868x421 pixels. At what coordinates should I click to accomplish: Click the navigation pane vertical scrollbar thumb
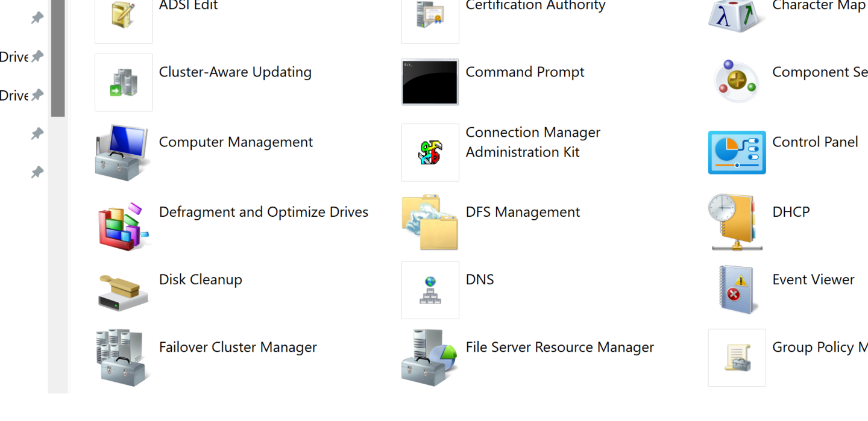(x=58, y=58)
